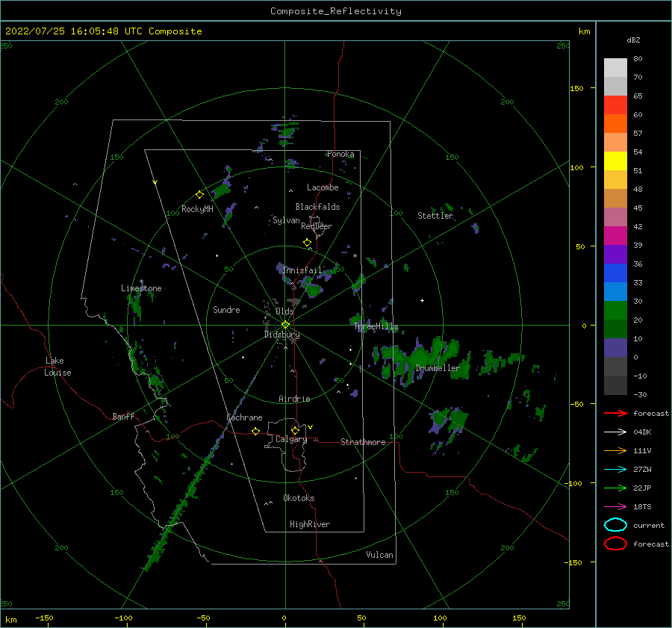672x628 pixels.
Task: Click the Lake Louise label
Action: pyautogui.click(x=57, y=367)
